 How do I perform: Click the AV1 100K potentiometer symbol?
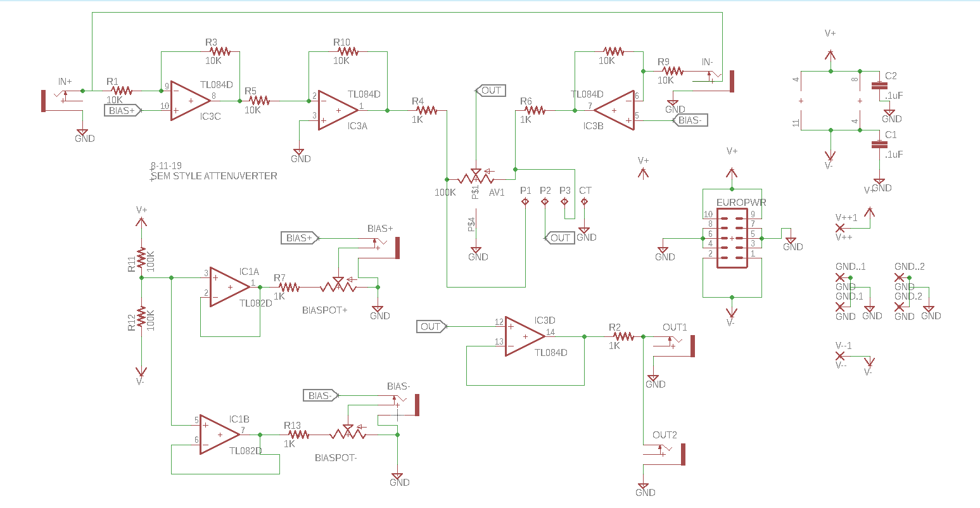pyautogui.click(x=475, y=179)
